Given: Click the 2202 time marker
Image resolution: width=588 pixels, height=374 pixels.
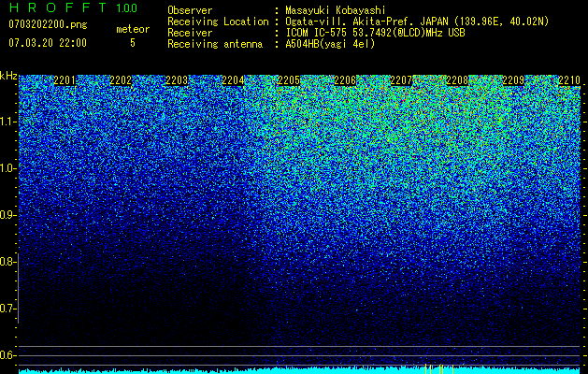Looking at the screenshot, I should click(121, 80).
